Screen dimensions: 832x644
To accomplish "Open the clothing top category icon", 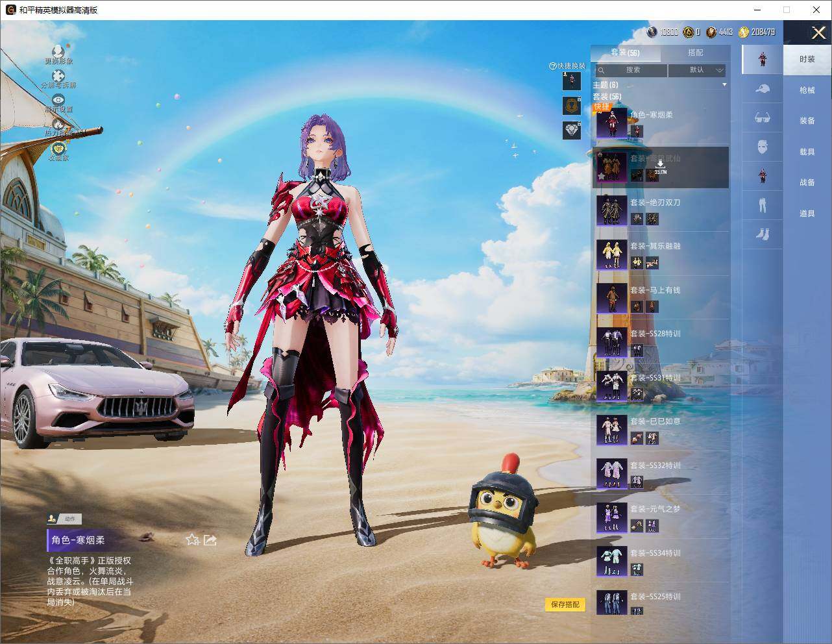I will 763,176.
